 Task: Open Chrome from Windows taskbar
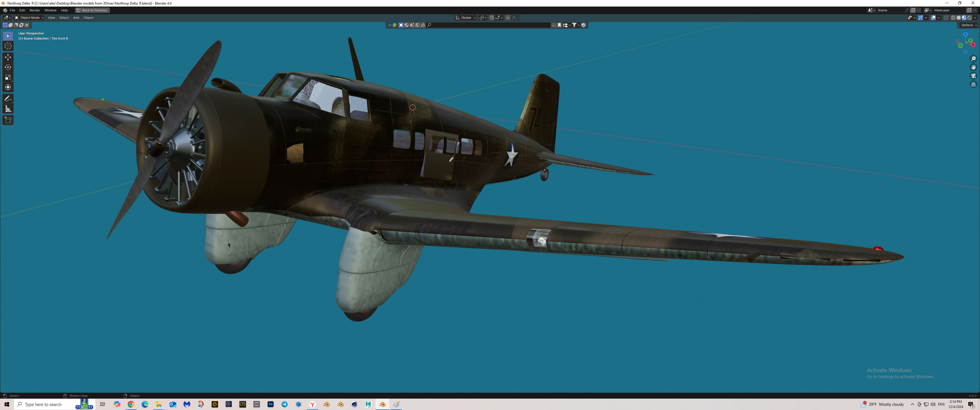coord(131,404)
